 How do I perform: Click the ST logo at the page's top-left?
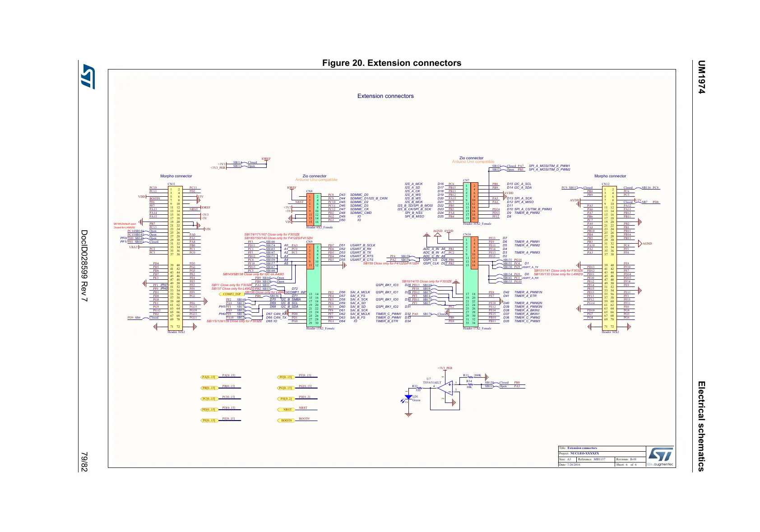pos(88,76)
